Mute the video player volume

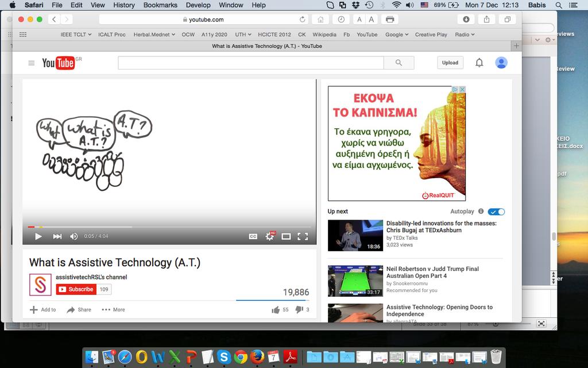74,236
